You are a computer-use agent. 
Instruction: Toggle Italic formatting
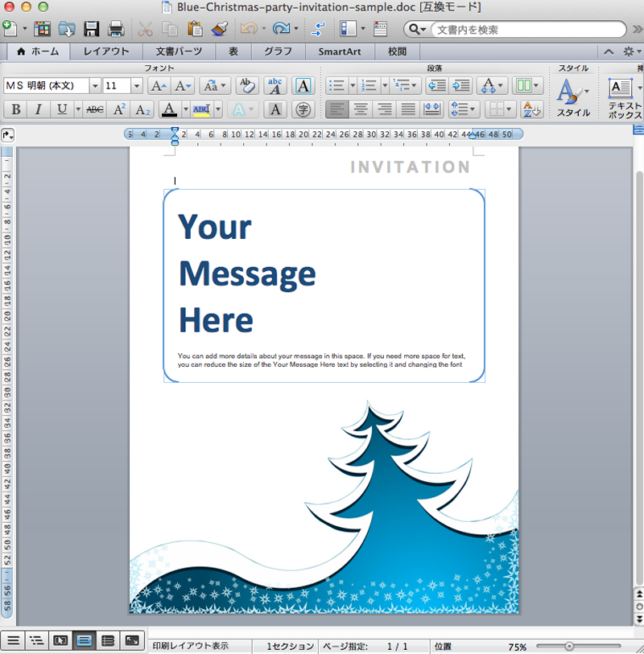pos(38,109)
